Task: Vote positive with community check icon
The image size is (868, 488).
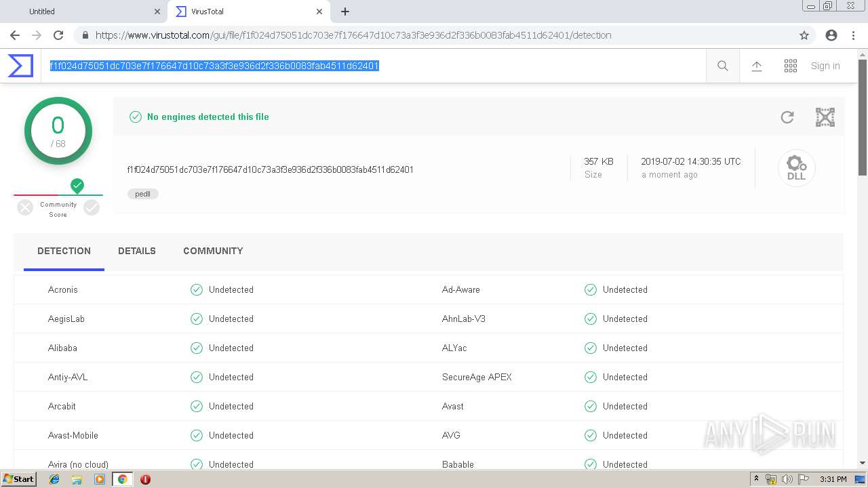Action: point(92,207)
